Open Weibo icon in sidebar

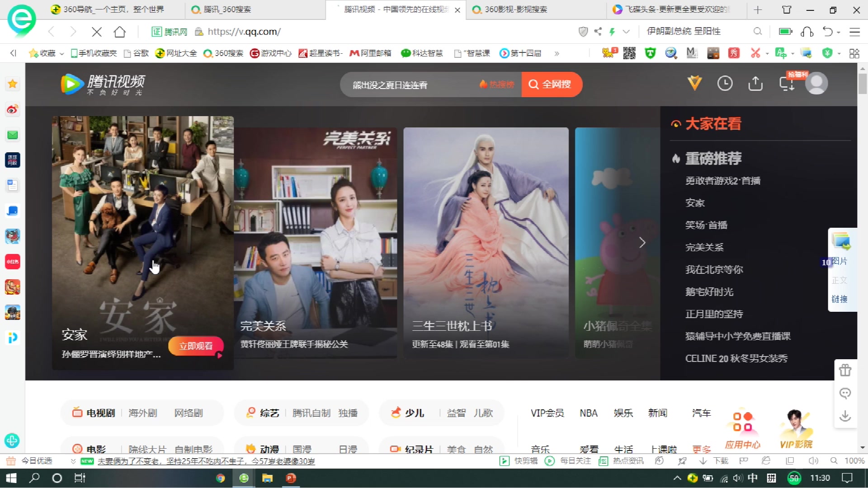pyautogui.click(x=12, y=109)
